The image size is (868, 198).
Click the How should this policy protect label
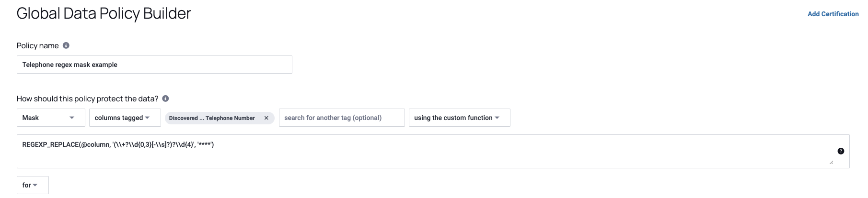[x=87, y=99]
